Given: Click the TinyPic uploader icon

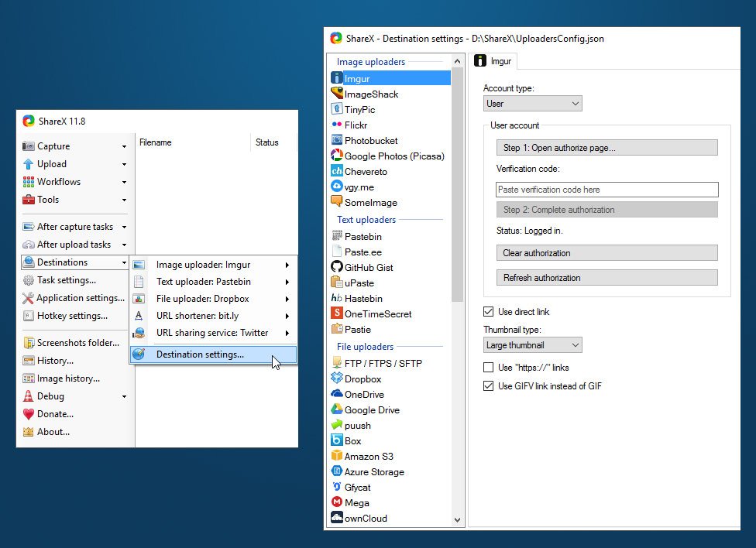Looking at the screenshot, I should coord(337,108).
